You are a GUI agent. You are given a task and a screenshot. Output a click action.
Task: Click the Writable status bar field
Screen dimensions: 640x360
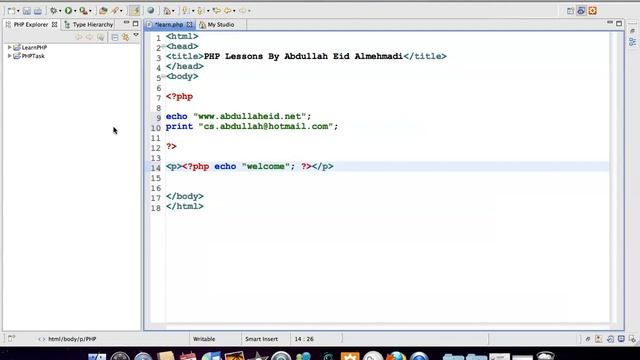click(x=204, y=339)
